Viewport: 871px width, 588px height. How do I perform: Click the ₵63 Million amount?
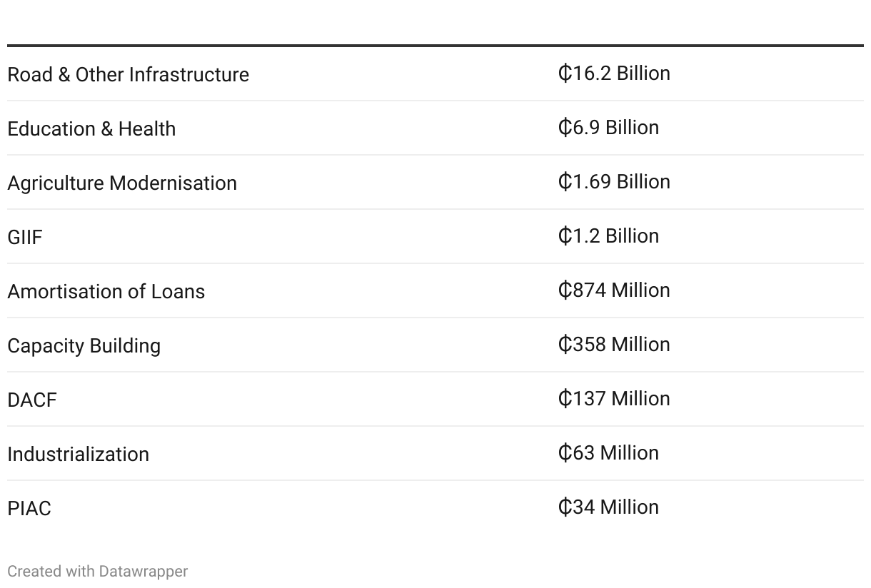(608, 453)
